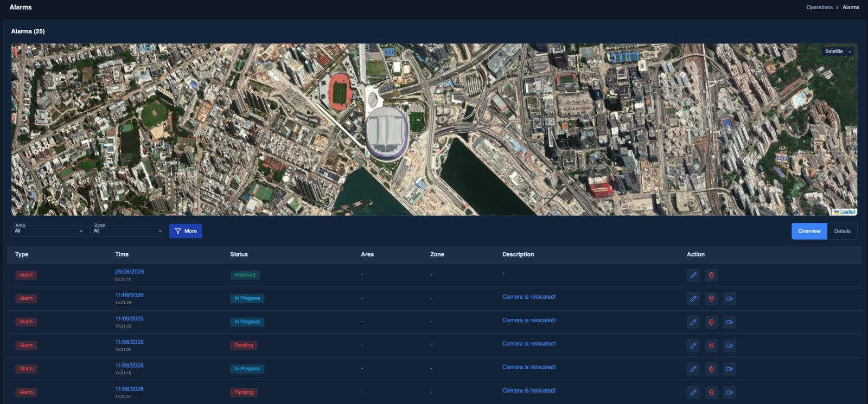Click the Resolved status badge
The image size is (868, 404).
click(245, 275)
